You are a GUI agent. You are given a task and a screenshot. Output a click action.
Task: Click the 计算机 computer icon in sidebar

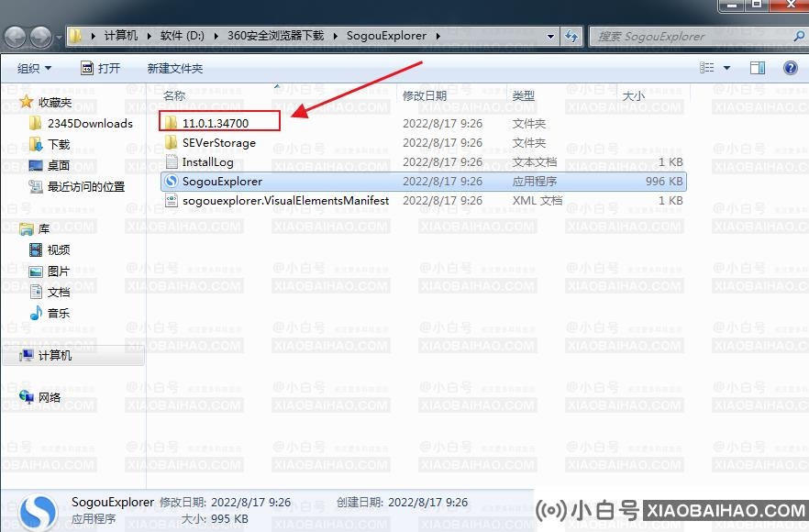coord(27,356)
